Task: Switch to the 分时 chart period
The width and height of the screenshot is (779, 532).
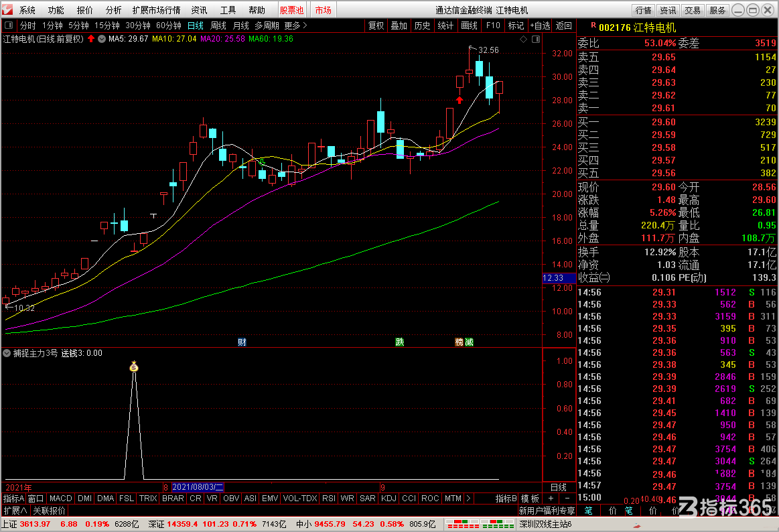Action: 28,25
